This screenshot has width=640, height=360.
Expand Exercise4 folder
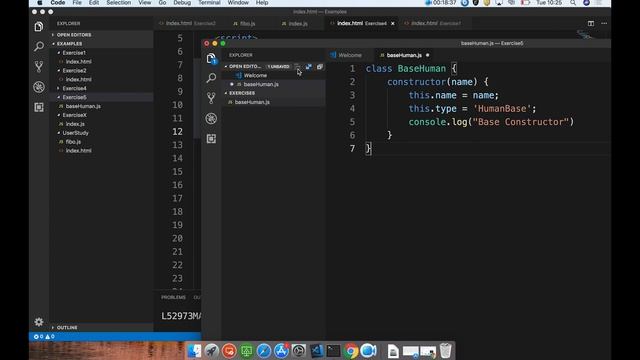(x=59, y=88)
